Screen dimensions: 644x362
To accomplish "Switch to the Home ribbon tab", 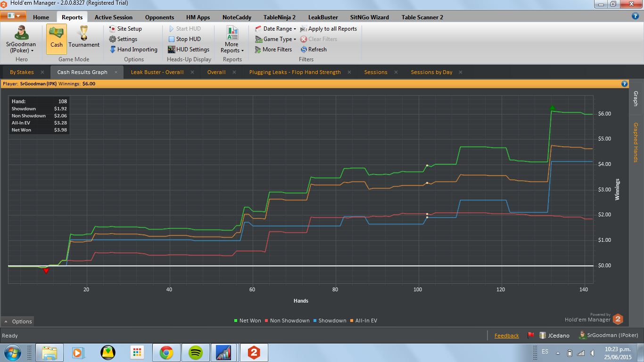I will coord(41,17).
